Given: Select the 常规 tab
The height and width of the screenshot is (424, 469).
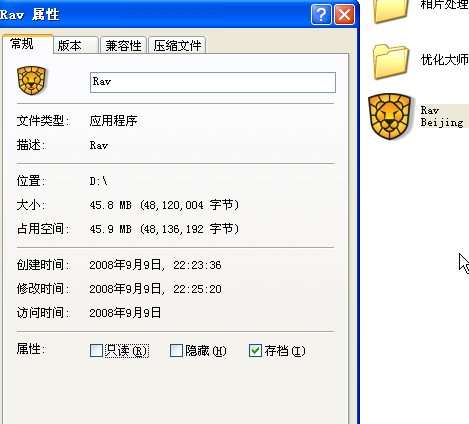Looking at the screenshot, I should point(27,44).
